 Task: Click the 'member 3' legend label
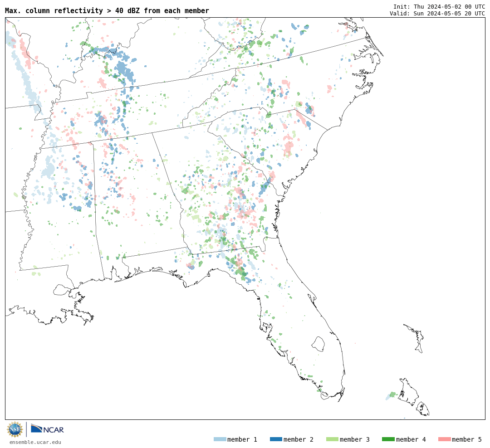[355, 439]
